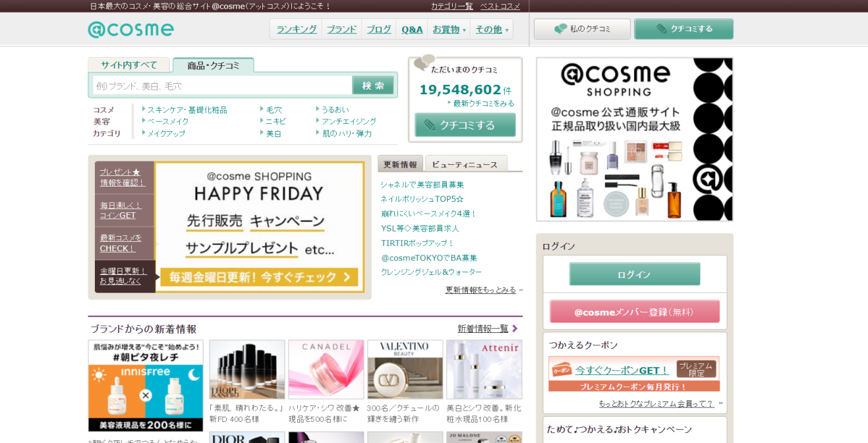Open the その他 dropdown menu
Screen dimensions: 868x443
(x=492, y=29)
